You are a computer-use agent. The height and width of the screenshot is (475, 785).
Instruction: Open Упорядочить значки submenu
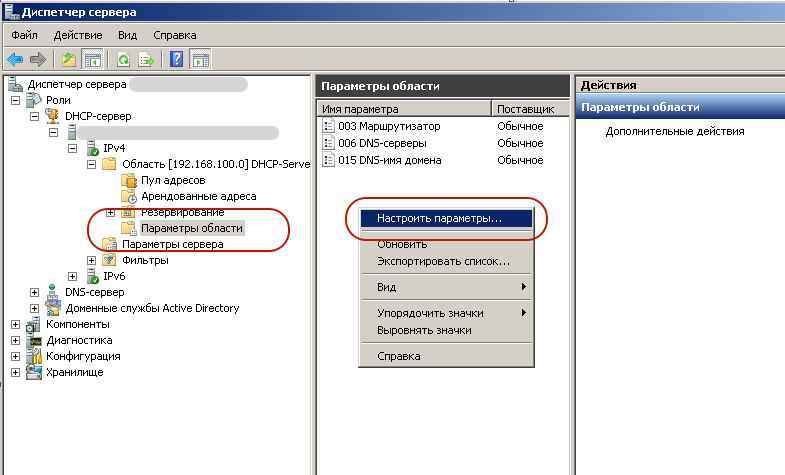tap(446, 313)
